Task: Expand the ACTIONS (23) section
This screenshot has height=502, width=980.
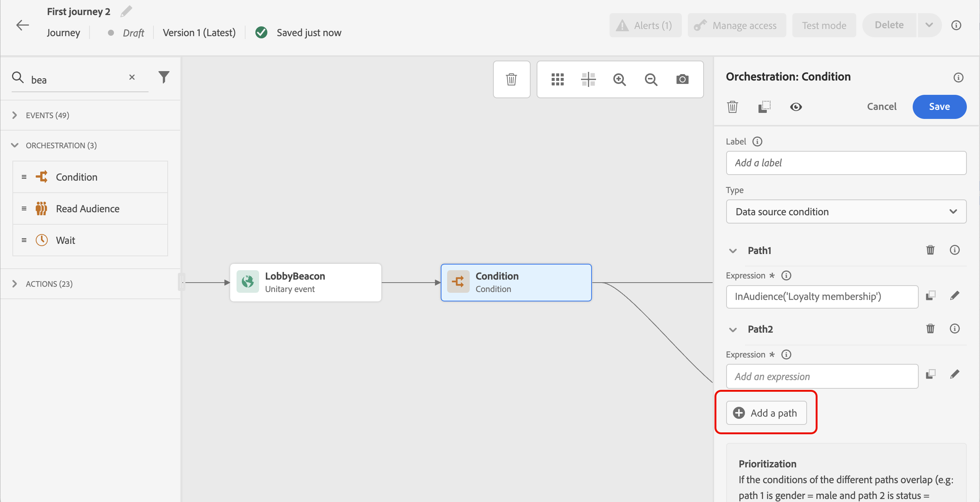Action: pos(14,284)
